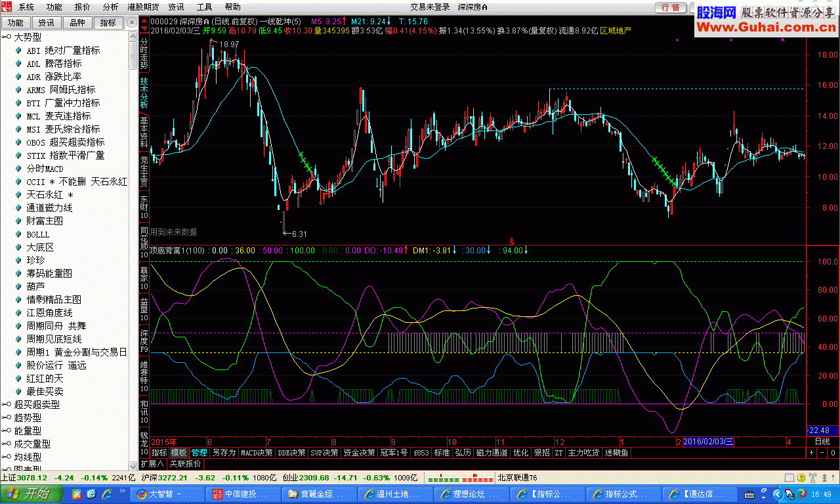Choose the 分时MACD indicator
This screenshot has height=504, width=840.
tap(45, 169)
